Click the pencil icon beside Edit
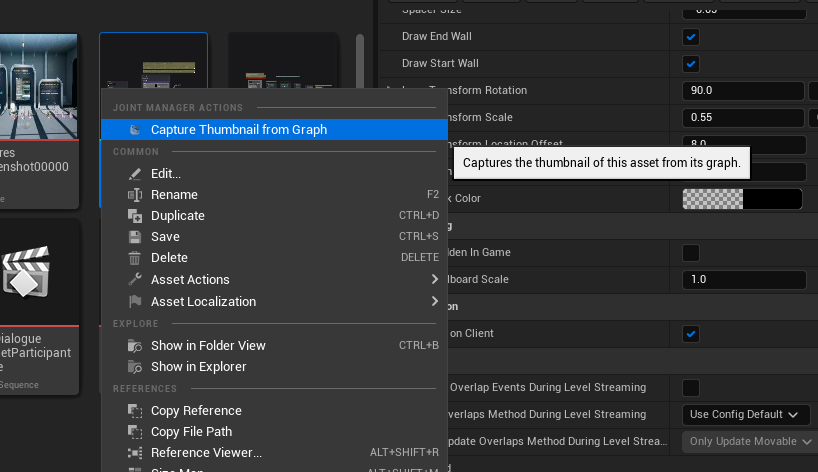 click(134, 174)
